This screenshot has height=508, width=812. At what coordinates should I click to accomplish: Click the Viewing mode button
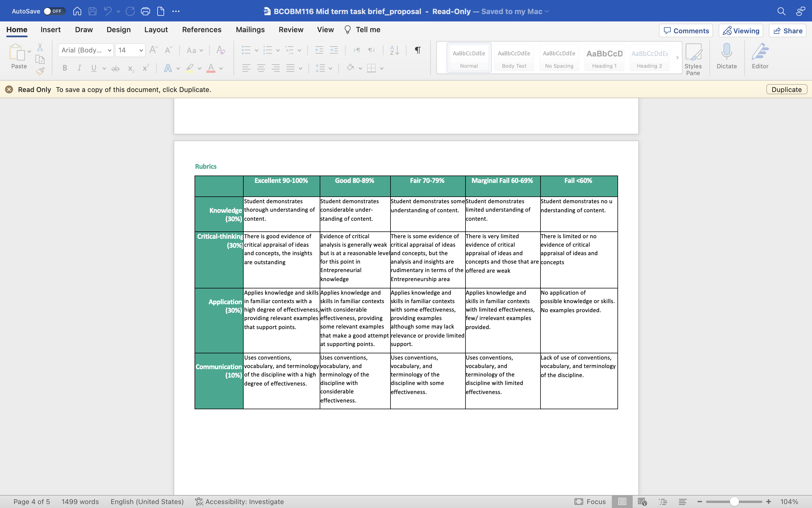(x=741, y=30)
